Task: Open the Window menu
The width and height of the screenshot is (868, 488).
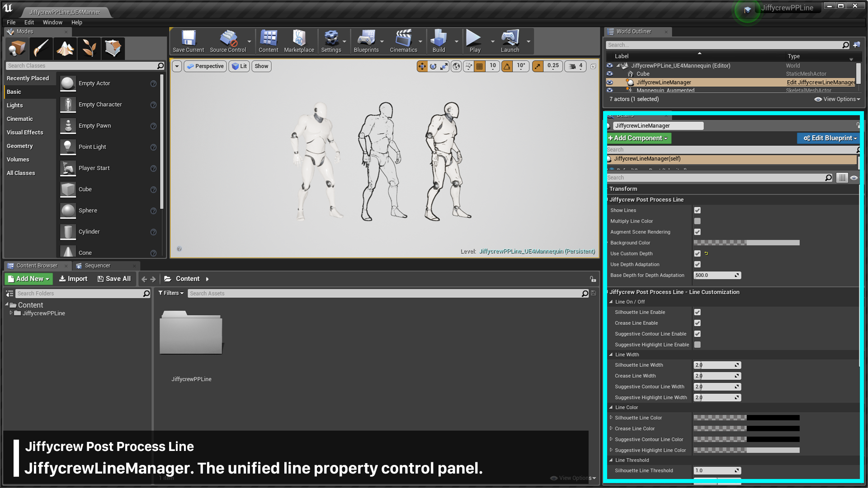Action: tap(52, 22)
